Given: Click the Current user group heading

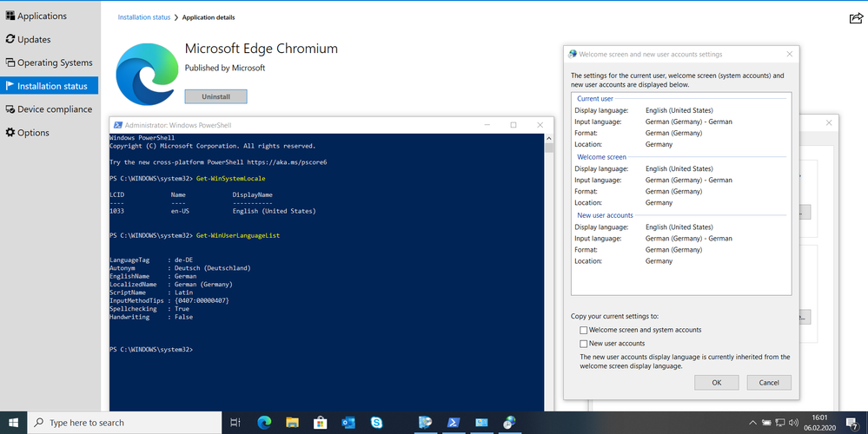Looking at the screenshot, I should 595,98.
